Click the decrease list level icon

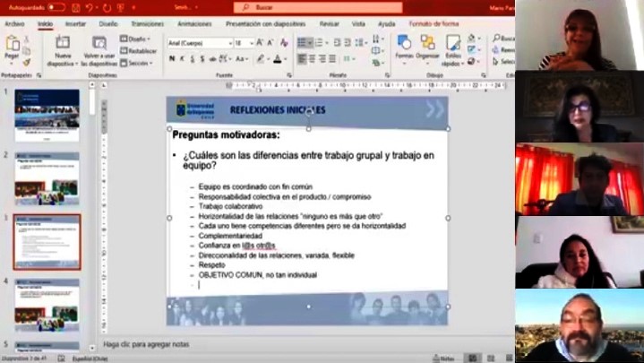tap(337, 42)
